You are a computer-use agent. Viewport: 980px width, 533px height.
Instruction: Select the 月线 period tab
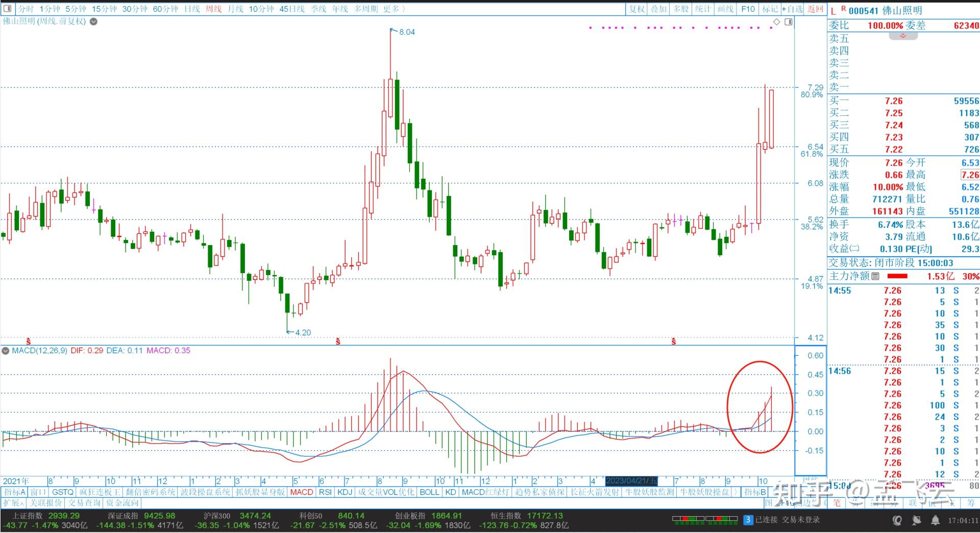pyautogui.click(x=235, y=9)
